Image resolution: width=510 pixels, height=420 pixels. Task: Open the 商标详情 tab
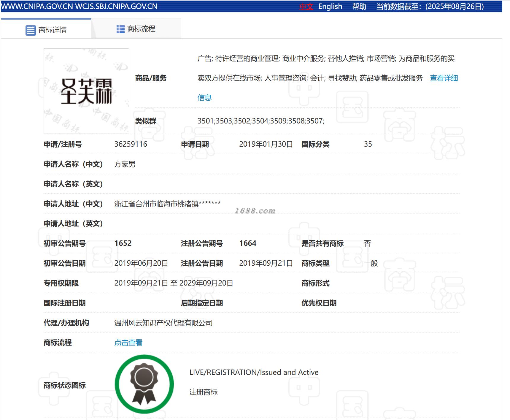46,29
